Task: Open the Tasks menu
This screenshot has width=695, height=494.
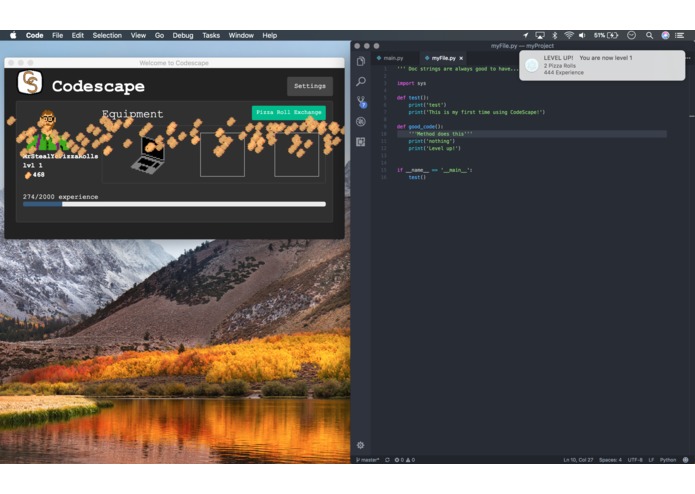Action: (x=211, y=35)
